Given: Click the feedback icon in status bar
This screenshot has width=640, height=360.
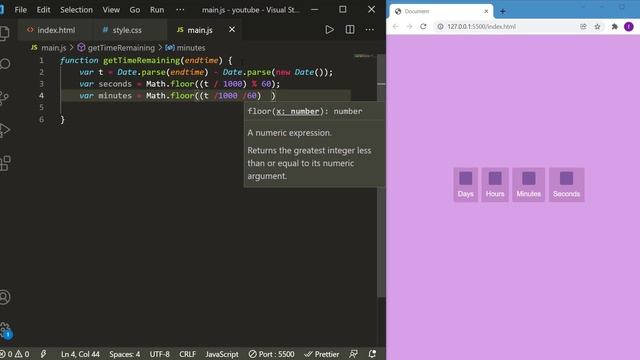Looking at the screenshot, I should (353, 354).
